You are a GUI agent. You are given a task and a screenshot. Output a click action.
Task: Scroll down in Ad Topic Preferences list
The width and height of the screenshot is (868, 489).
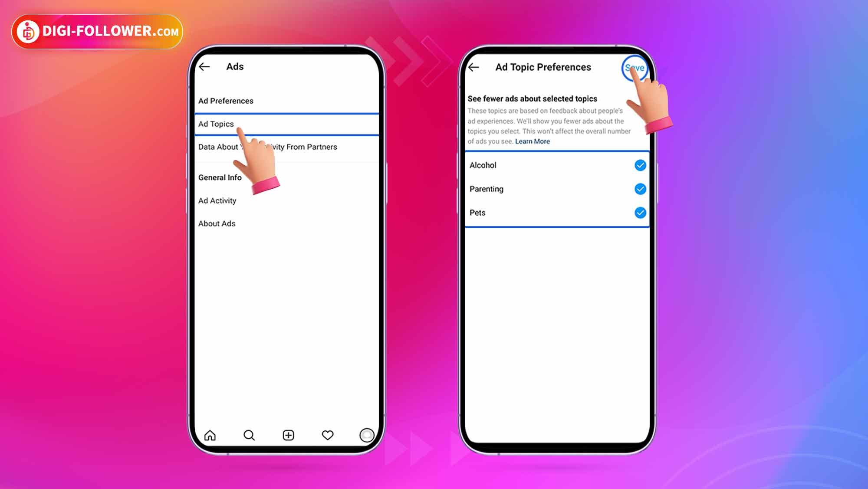coord(556,298)
